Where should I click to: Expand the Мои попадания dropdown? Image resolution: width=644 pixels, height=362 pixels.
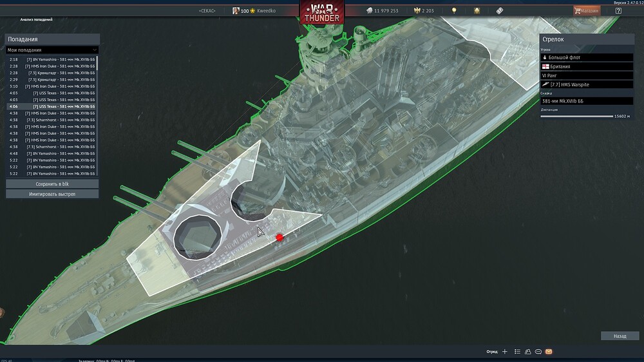click(52, 50)
